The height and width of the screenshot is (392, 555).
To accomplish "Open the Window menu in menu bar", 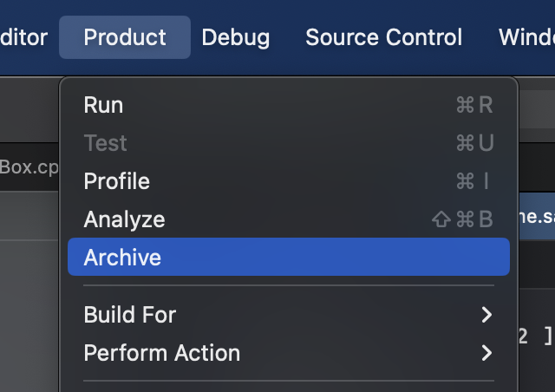I will pyautogui.click(x=526, y=37).
